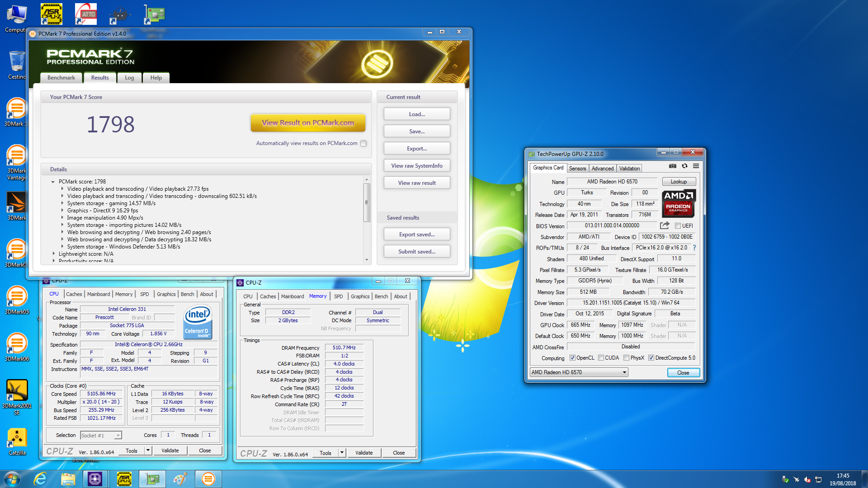
Task: Click Validate button in CPU-Z Memory window
Action: pyautogui.click(x=364, y=453)
